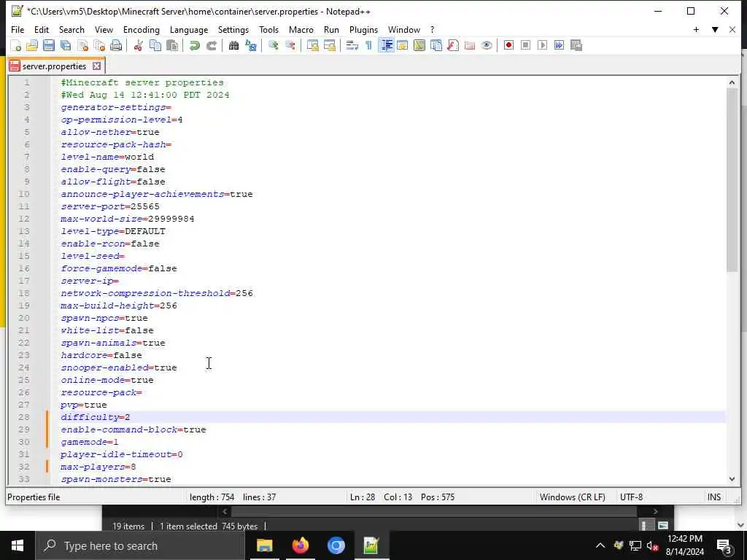747x560 pixels.
Task: Open Folder as Workspace toolbar icon
Action: tap(470, 45)
